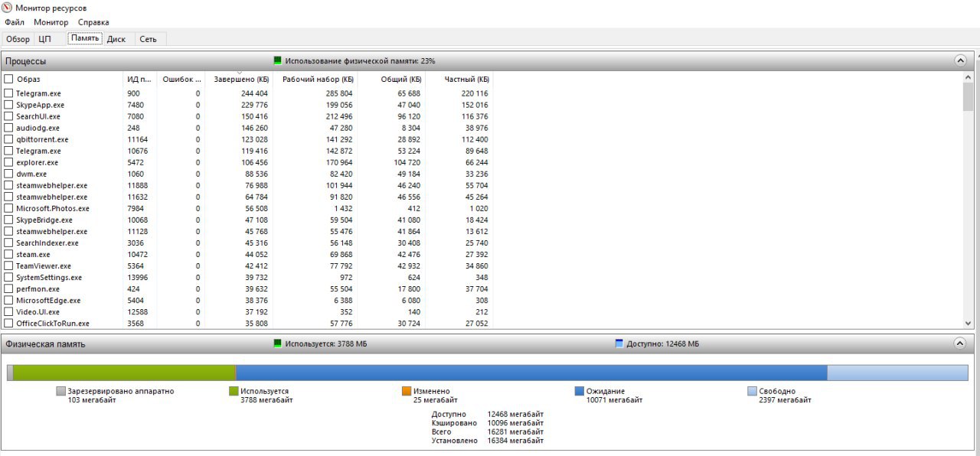
Task: Click the Resource Monitor app icon in the title bar
Action: pyautogui.click(x=8, y=8)
